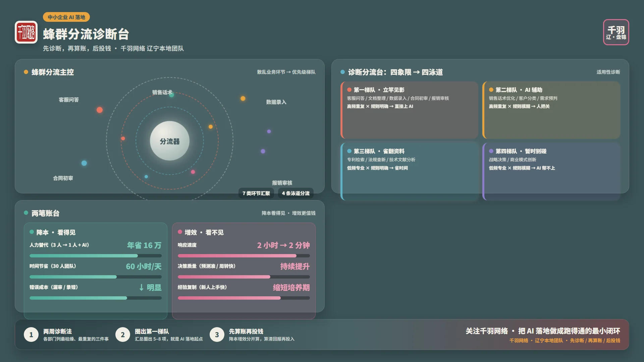
Task: Open the 第三梯队 · 省翻资料 card
Action: click(409, 171)
